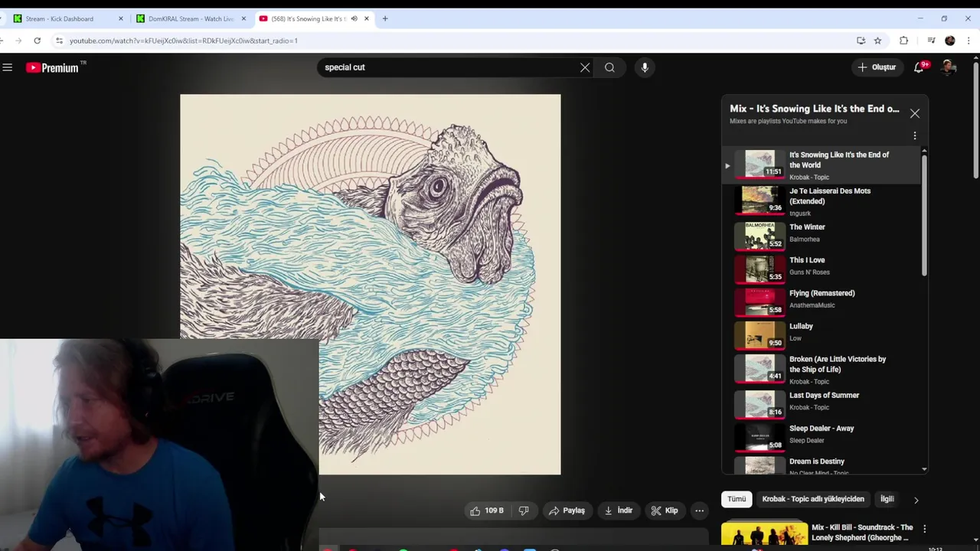This screenshot has height=551, width=980.
Task: Open the account avatar menu
Action: click(x=949, y=67)
